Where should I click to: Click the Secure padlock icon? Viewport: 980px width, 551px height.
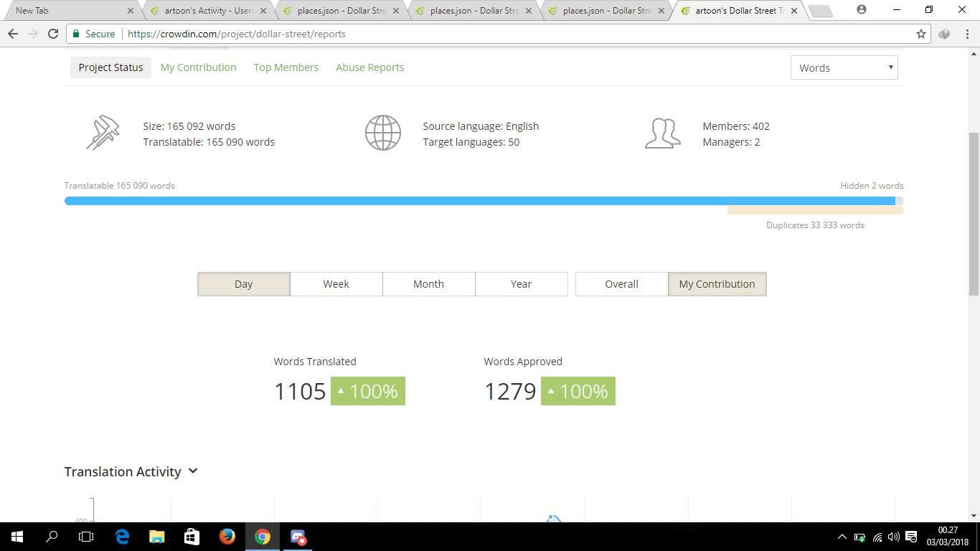coord(76,34)
